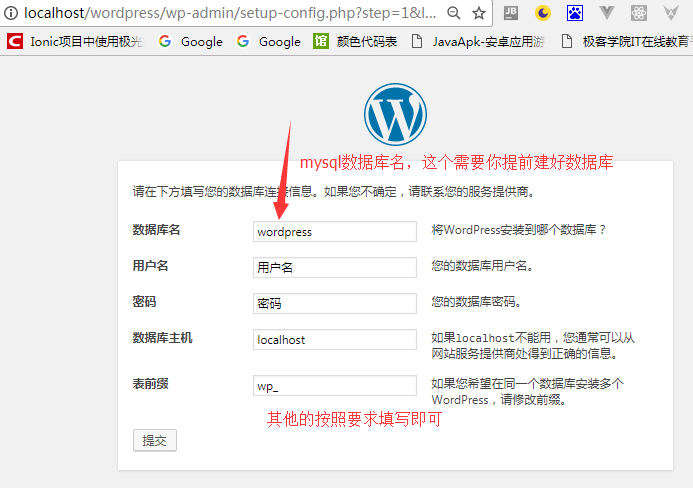Open the second Google bookmark
The height and width of the screenshot is (488, 693).
coord(268,42)
